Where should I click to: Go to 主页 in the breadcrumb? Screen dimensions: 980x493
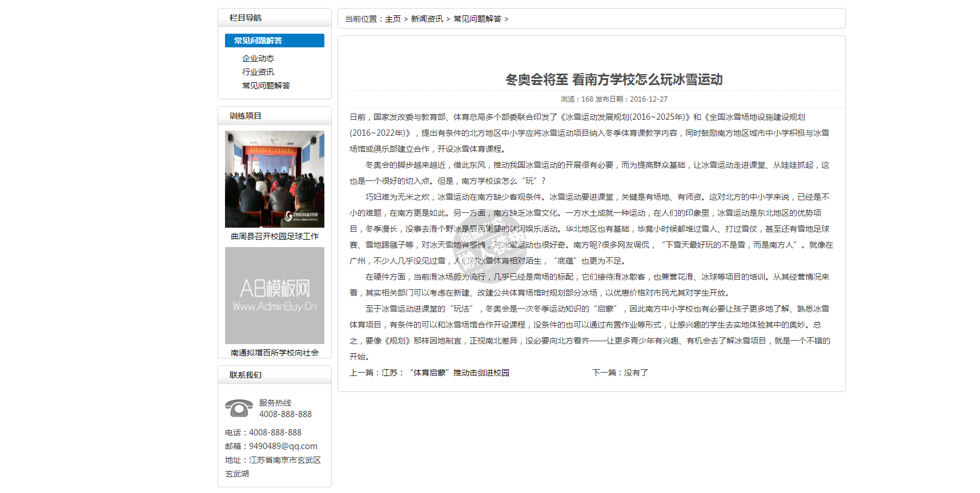coord(392,19)
